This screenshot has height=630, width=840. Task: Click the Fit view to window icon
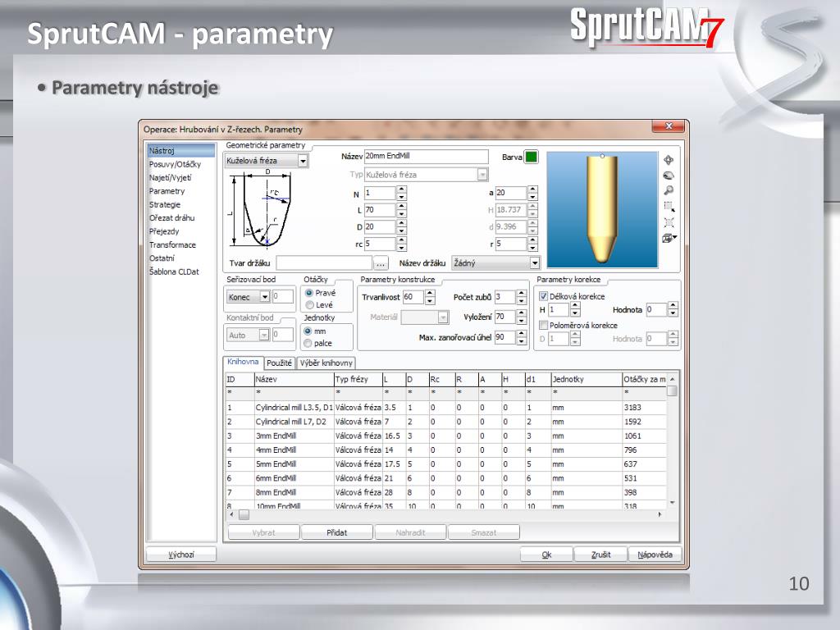(669, 222)
